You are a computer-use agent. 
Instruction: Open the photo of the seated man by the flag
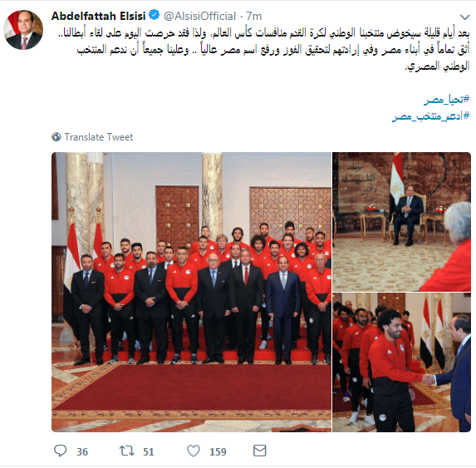[401, 222]
